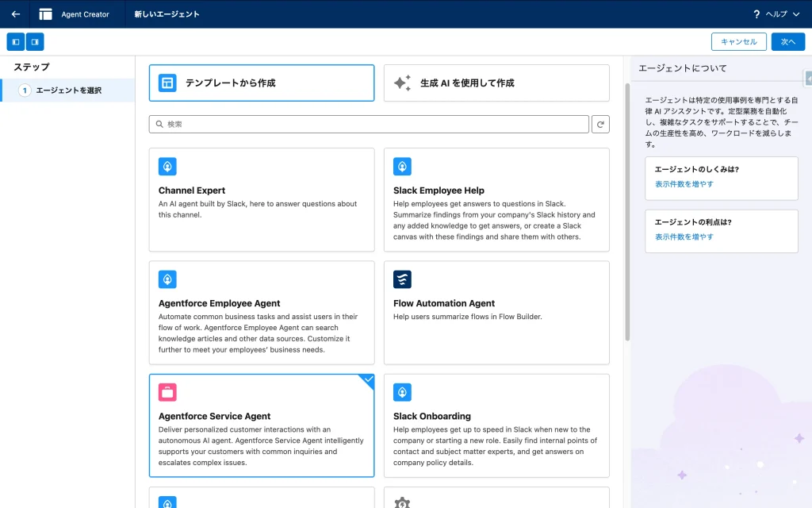
Task: Expand the ヘルプ dropdown chevron
Action: click(x=796, y=14)
